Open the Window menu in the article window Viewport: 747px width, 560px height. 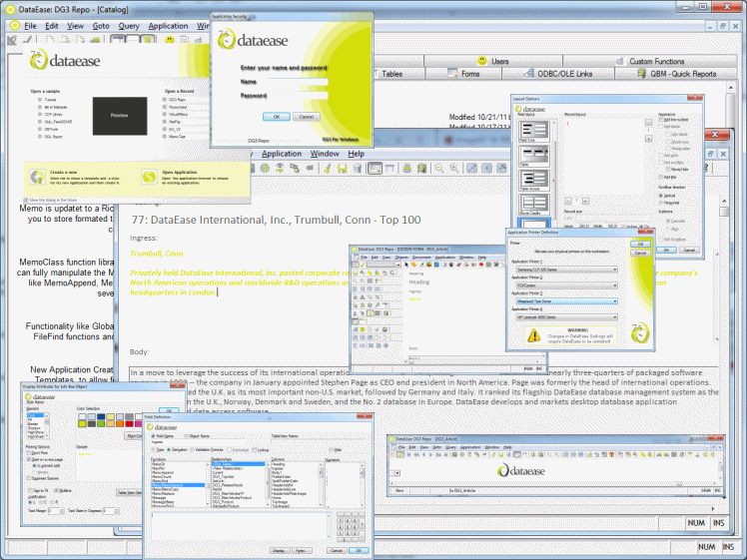[325, 154]
